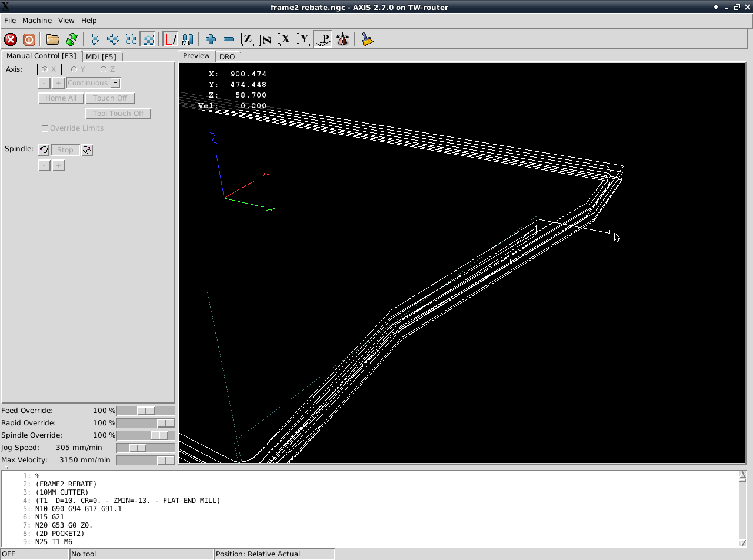Switch to Z top view
Image resolution: width=753 pixels, height=560 pixels.
[x=248, y=39]
